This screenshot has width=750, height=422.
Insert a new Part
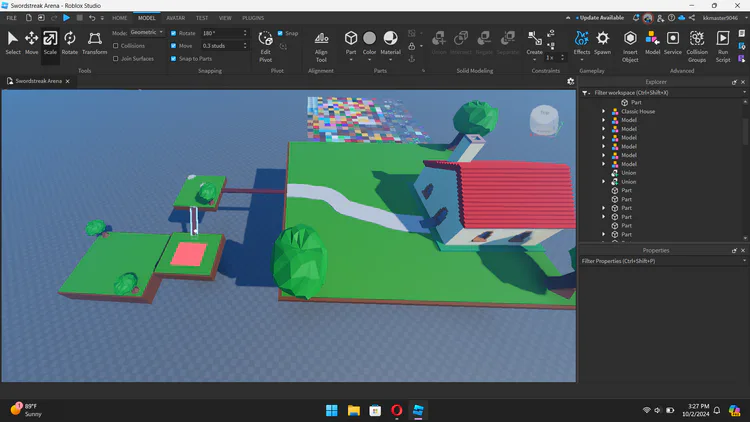[x=351, y=39]
